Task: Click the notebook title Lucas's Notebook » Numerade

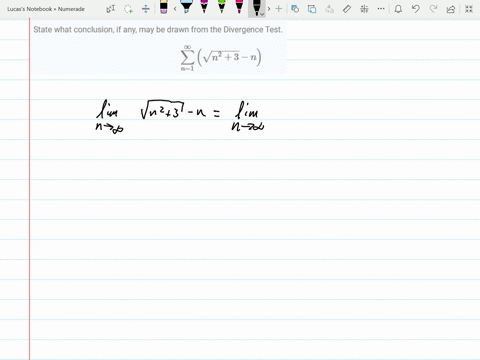Action: tap(46, 9)
